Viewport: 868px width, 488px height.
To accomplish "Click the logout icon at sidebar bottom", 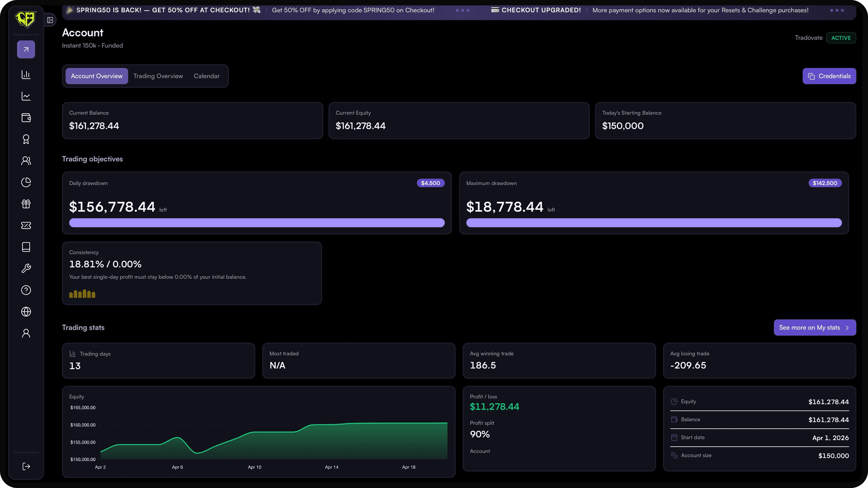I will pyautogui.click(x=26, y=466).
